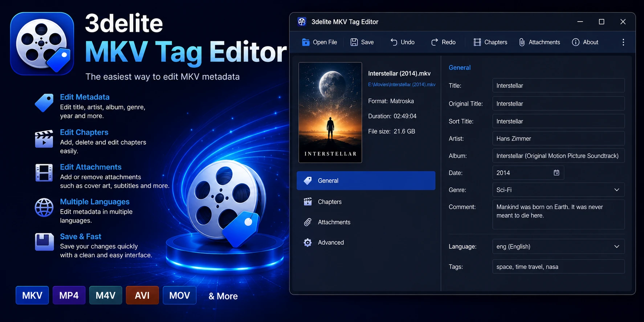Open the Advanced sidebar section
Image resolution: width=644 pixels, height=322 pixels.
click(x=366, y=242)
